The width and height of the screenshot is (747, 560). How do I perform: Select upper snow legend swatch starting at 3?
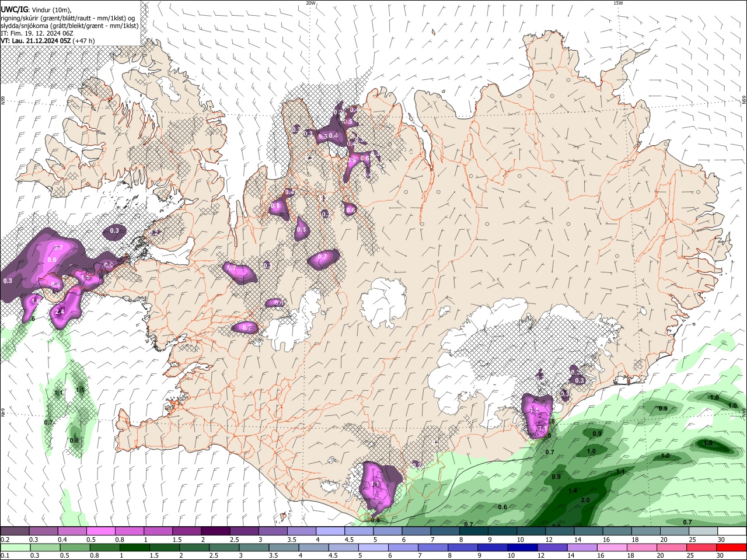click(272, 531)
